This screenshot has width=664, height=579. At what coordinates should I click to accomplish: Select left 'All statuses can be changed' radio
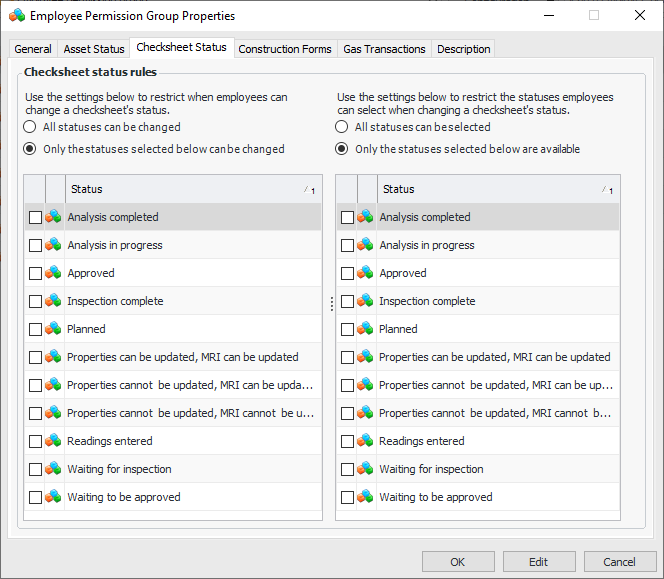click(x=30, y=127)
